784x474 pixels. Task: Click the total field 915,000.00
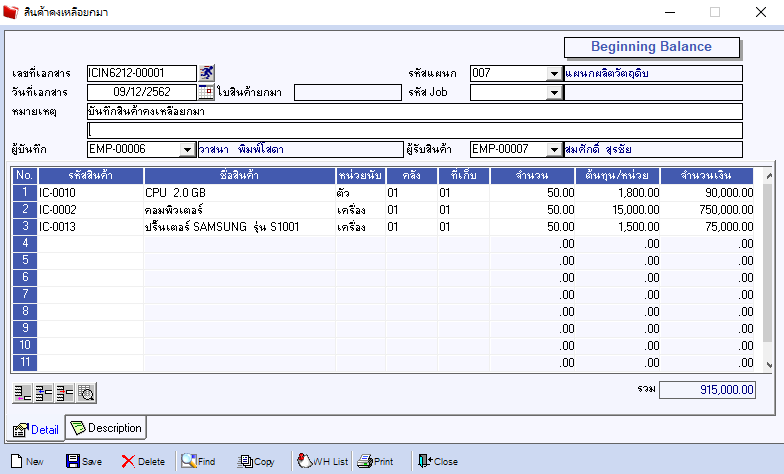click(707, 390)
